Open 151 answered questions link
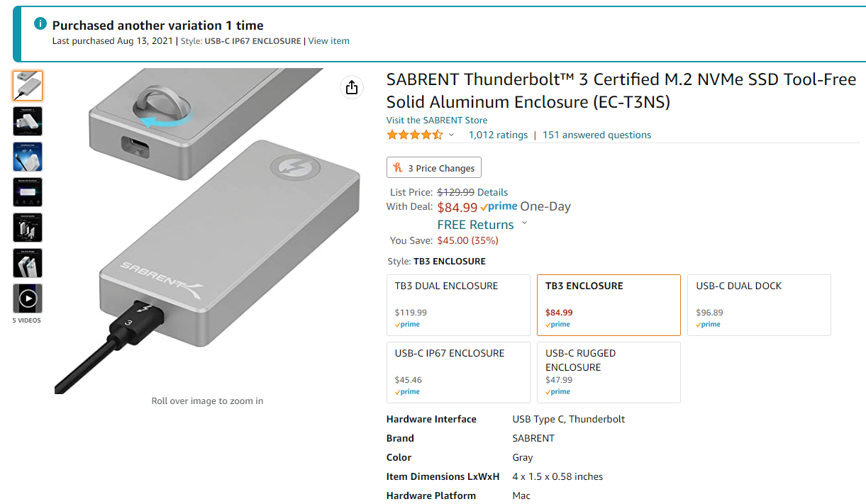This screenshot has height=504, width=866. tap(596, 135)
